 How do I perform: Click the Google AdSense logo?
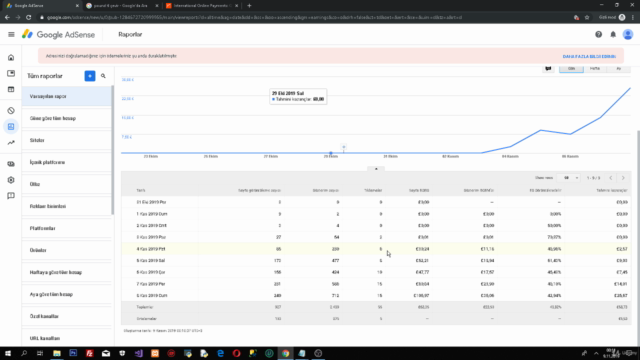tap(58, 35)
